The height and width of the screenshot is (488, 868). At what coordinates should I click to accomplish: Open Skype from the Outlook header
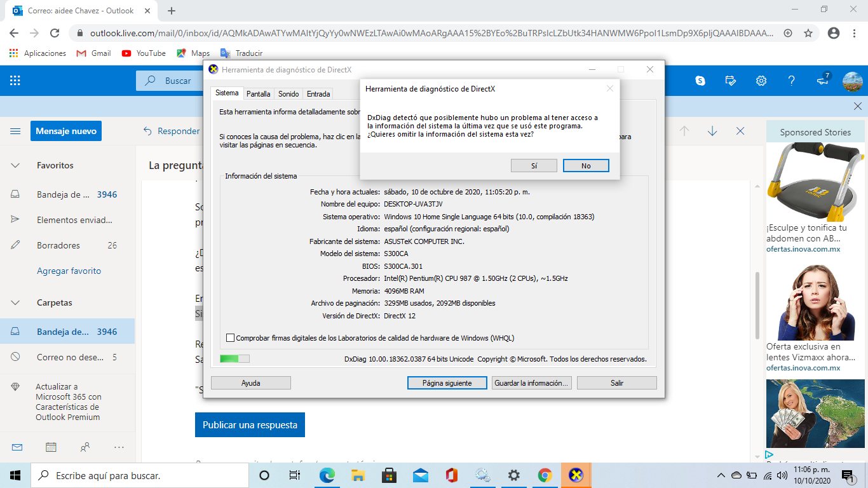coord(700,81)
